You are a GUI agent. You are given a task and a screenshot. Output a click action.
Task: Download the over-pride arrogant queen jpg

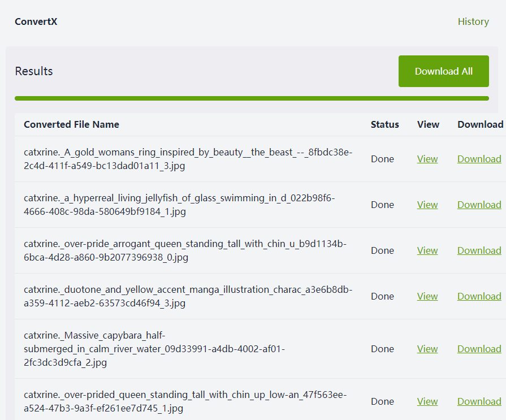pos(479,250)
